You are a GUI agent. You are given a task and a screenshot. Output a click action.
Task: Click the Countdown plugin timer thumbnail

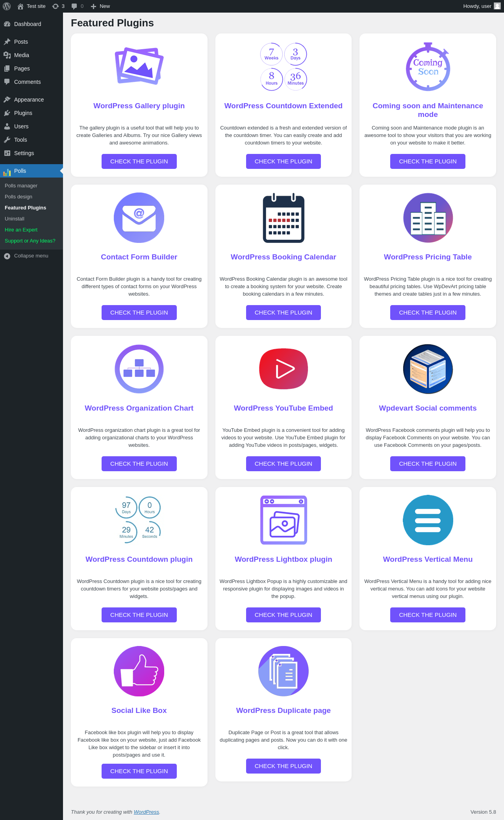pyautogui.click(x=139, y=520)
